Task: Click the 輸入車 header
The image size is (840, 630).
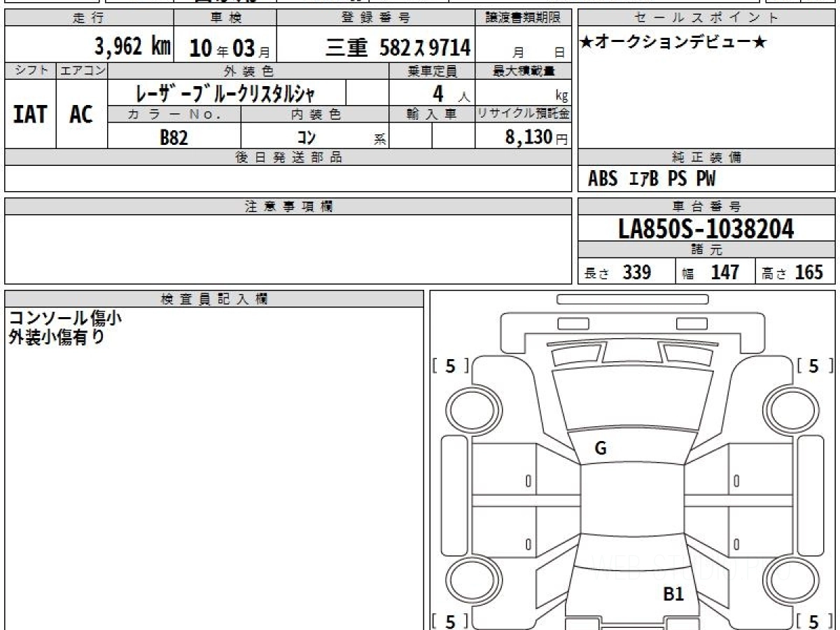Action: 432,115
